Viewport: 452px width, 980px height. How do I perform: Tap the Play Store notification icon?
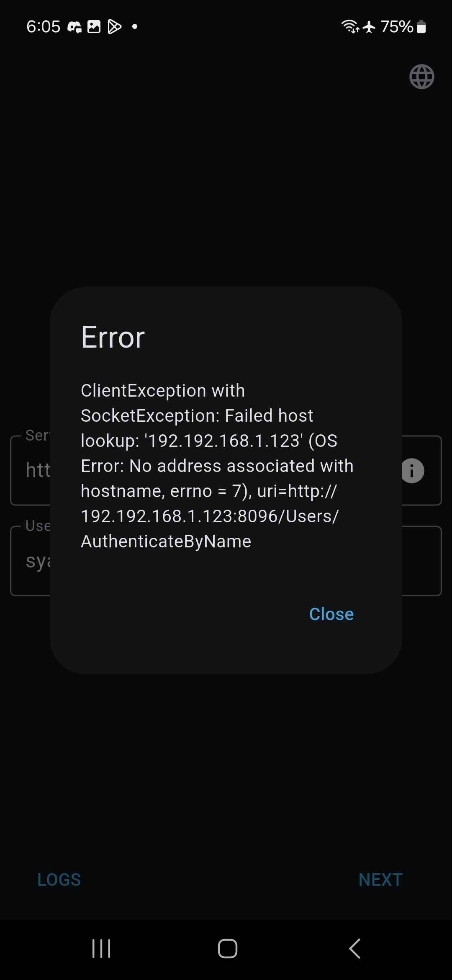(114, 27)
